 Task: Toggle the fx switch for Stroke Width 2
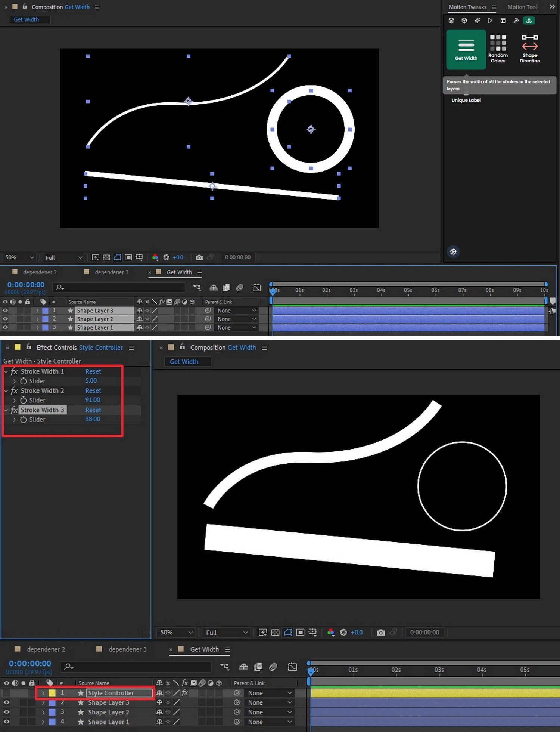click(14, 390)
